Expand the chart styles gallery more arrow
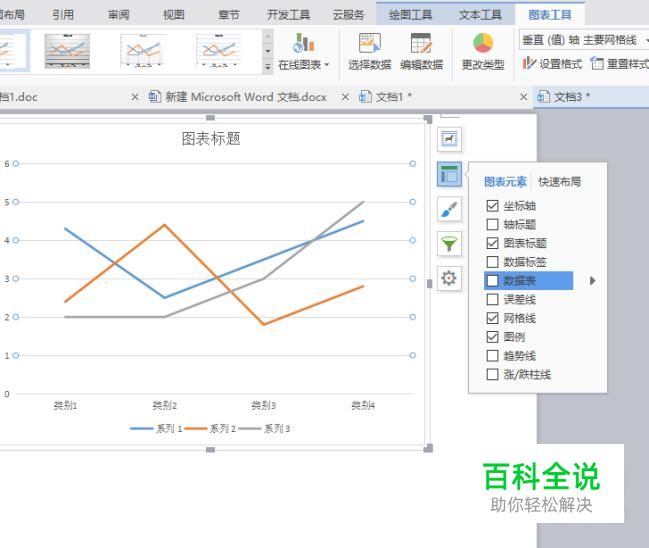The width and height of the screenshot is (649, 548). (268, 66)
